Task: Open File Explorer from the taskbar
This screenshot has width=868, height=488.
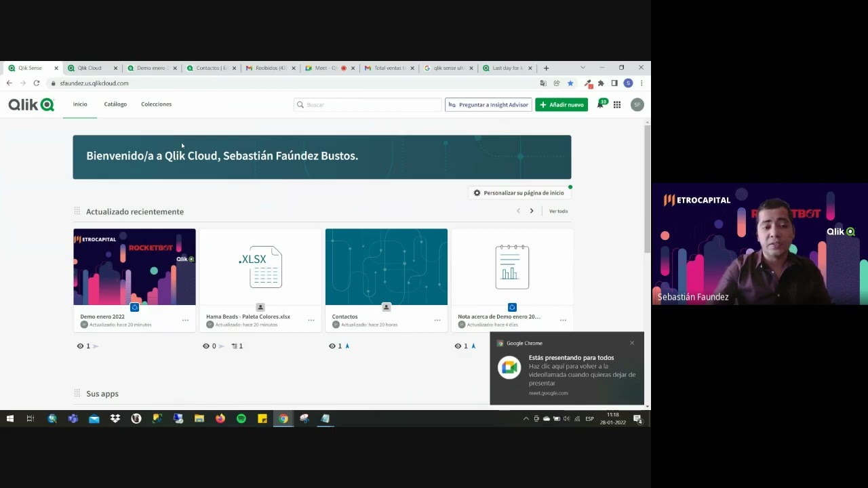Action: click(x=199, y=419)
